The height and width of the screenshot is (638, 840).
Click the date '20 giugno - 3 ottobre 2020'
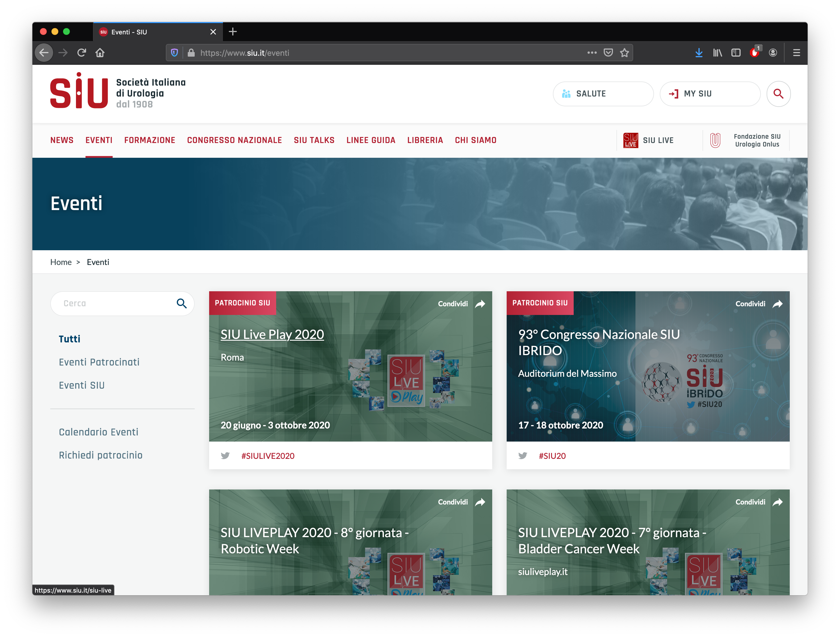tap(275, 425)
